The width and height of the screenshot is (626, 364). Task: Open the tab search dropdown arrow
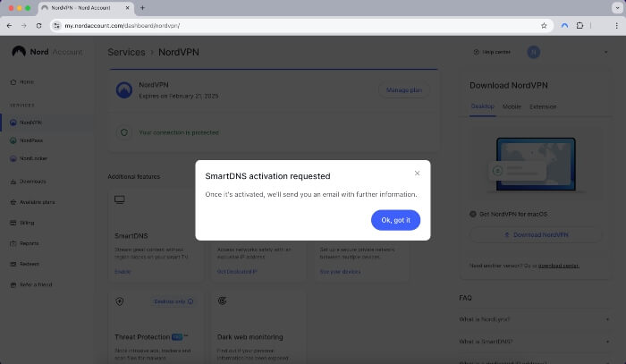[x=617, y=7]
